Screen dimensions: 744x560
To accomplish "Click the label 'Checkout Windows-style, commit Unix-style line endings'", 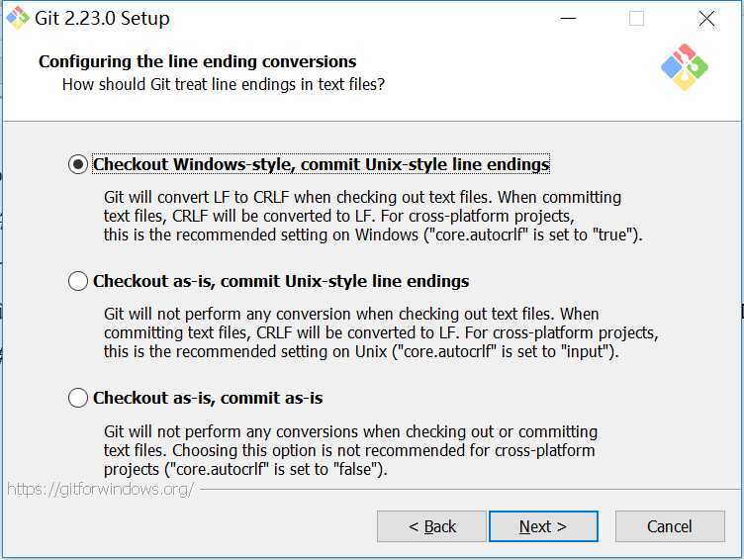I will (x=322, y=164).
